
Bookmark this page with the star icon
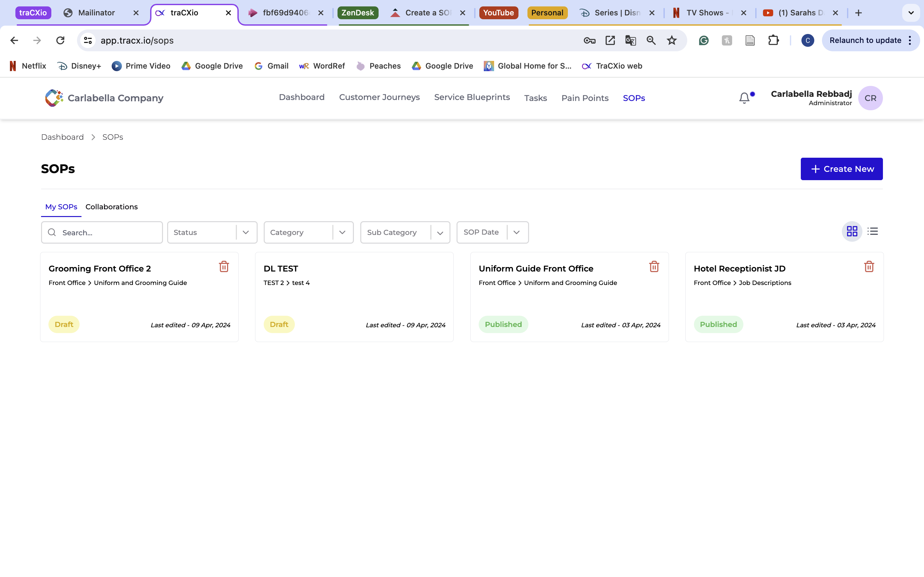pos(672,40)
